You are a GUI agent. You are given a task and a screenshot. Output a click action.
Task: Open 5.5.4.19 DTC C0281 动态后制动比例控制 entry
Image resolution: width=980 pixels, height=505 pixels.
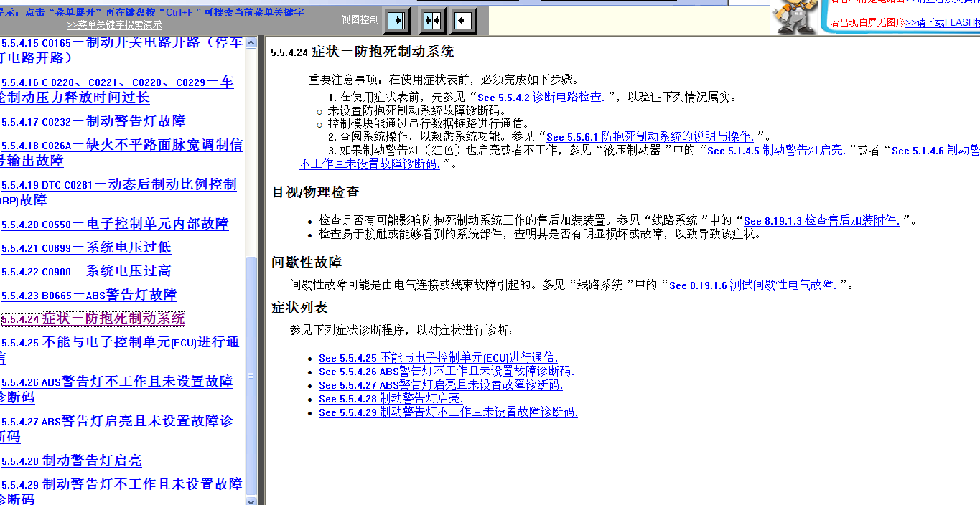click(118, 192)
